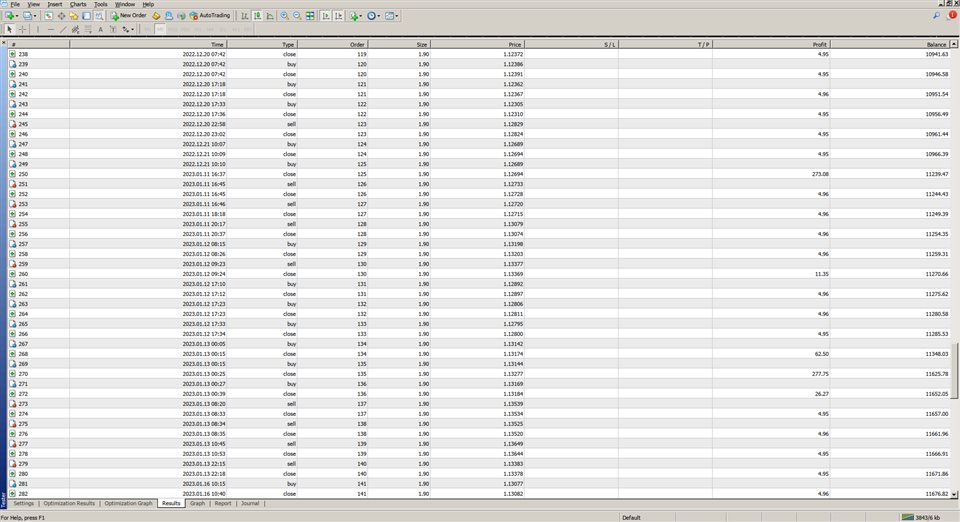Switch chart to candlesticks icon
960x522 pixels.
[258, 16]
